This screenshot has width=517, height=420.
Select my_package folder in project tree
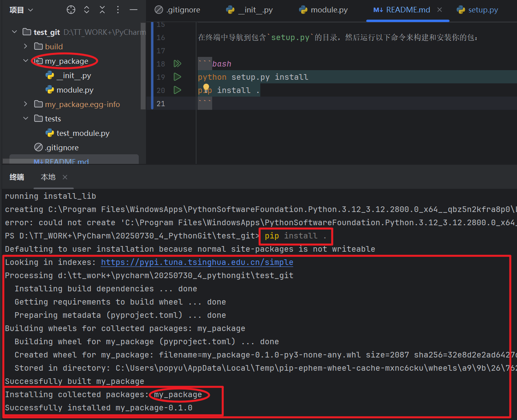tap(67, 61)
